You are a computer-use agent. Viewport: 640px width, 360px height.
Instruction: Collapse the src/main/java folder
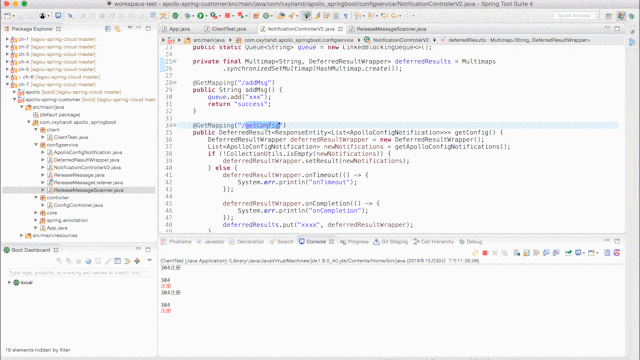[22, 107]
